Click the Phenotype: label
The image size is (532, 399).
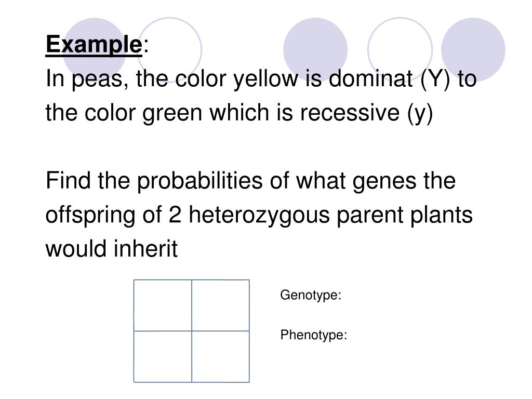(x=314, y=335)
